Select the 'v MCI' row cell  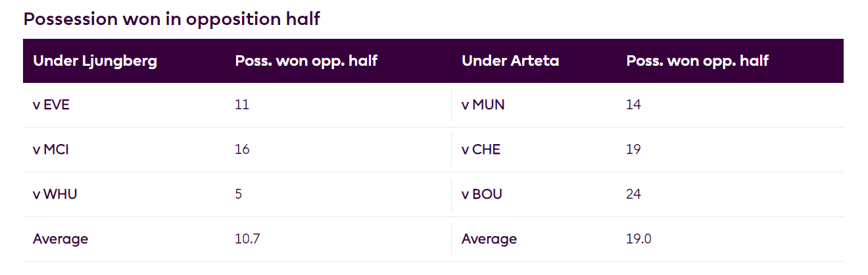coord(51,149)
